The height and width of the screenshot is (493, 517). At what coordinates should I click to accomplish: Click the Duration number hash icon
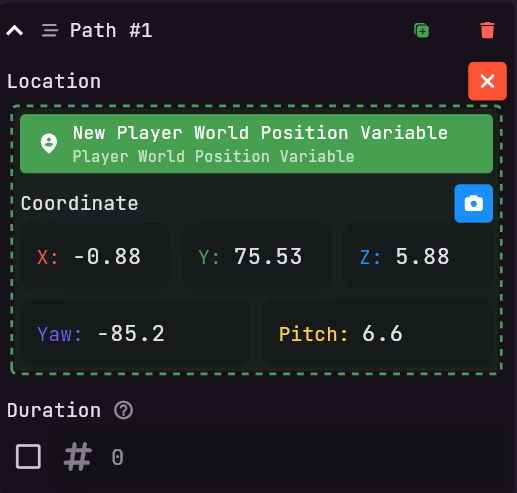[78, 456]
